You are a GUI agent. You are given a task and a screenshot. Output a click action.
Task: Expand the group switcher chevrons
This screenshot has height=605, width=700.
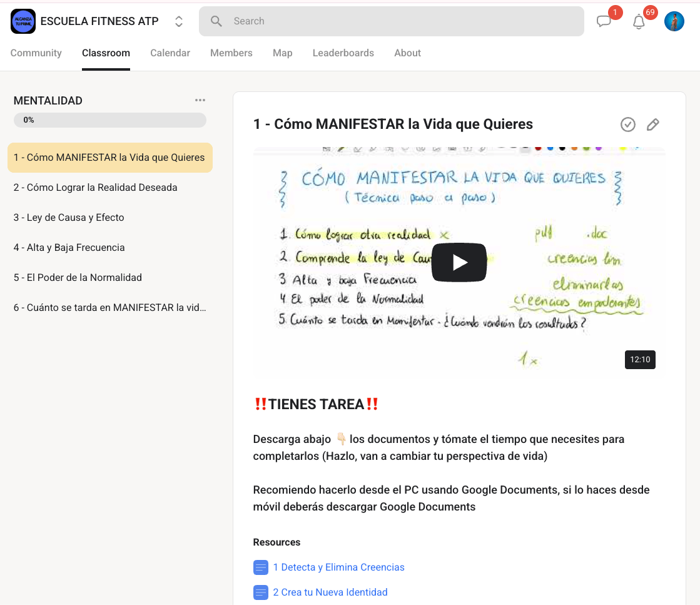click(179, 21)
